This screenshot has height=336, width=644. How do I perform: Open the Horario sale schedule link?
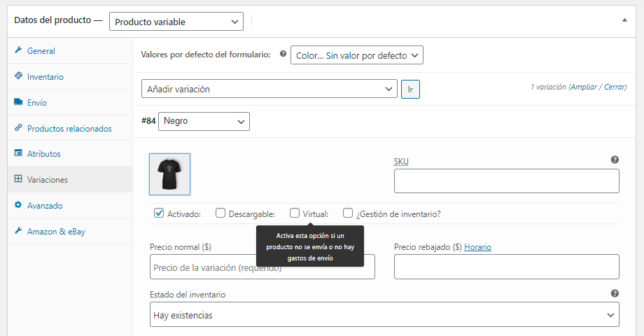477,247
